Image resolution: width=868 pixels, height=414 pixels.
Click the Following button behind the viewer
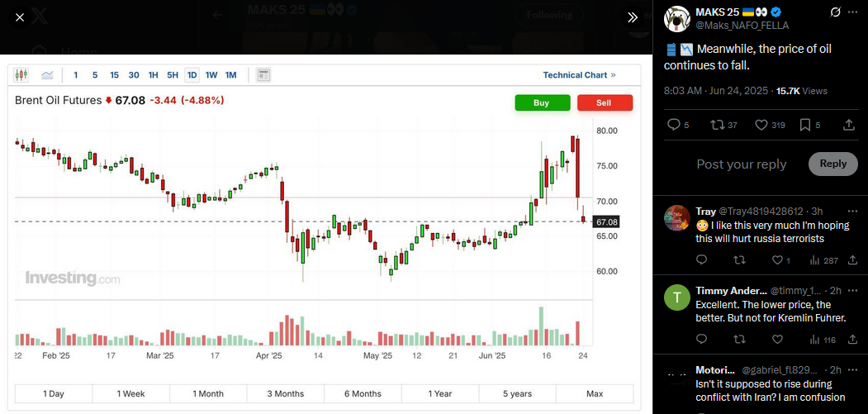pos(549,15)
